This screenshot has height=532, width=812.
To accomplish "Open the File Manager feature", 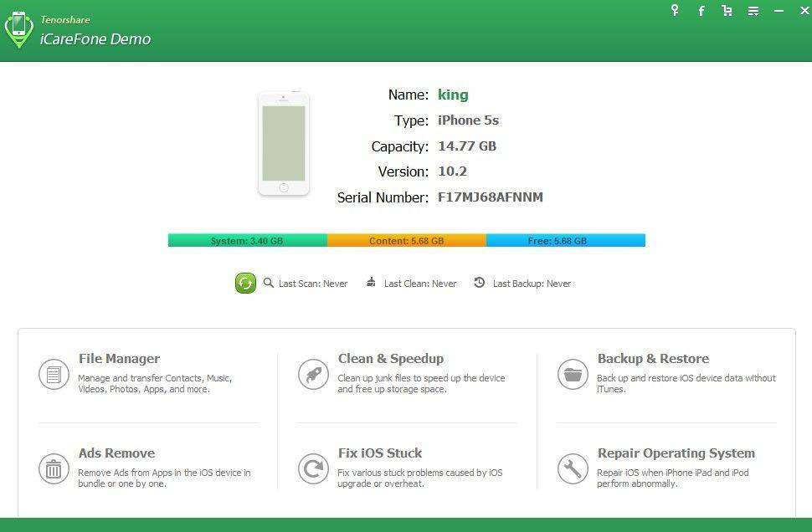I will coord(119,359).
